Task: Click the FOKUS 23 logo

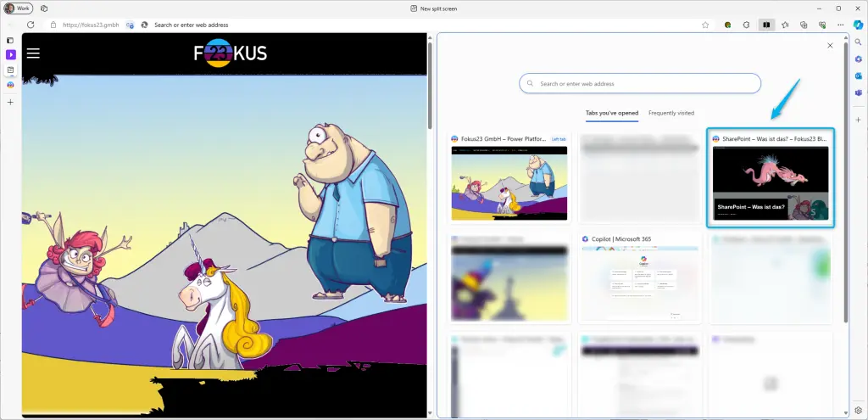Action: [x=231, y=53]
